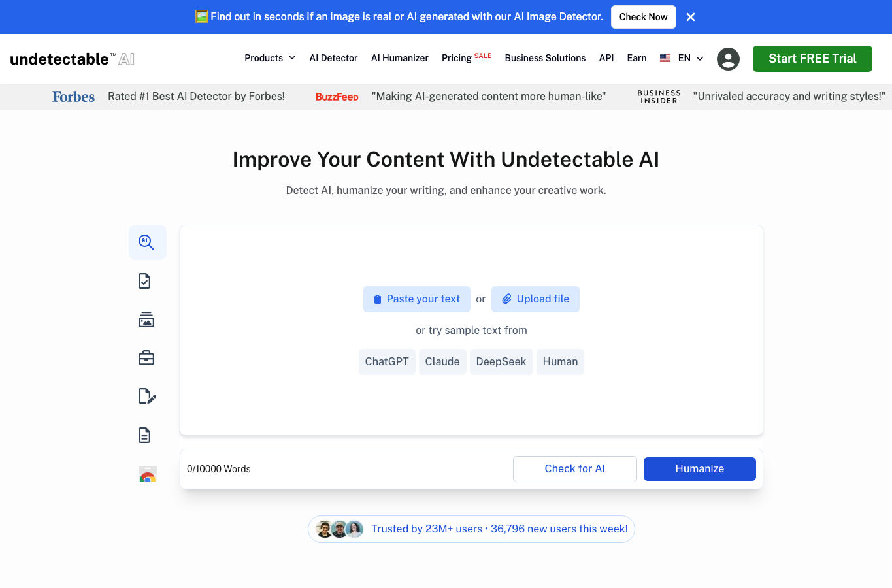This screenshot has width=892, height=588.
Task: Click Upload file button
Action: pos(535,299)
